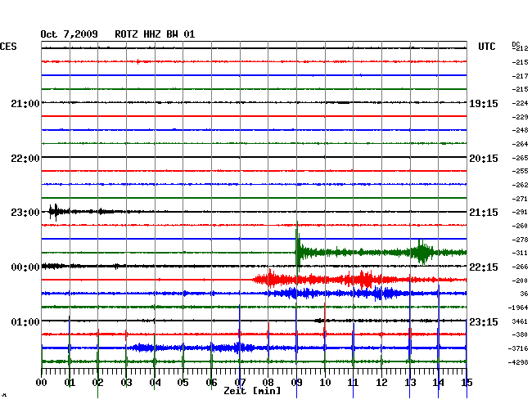Click the '21:15' UTC time label
Image resolution: width=532 pixels, height=404 pixels.
pos(484,213)
